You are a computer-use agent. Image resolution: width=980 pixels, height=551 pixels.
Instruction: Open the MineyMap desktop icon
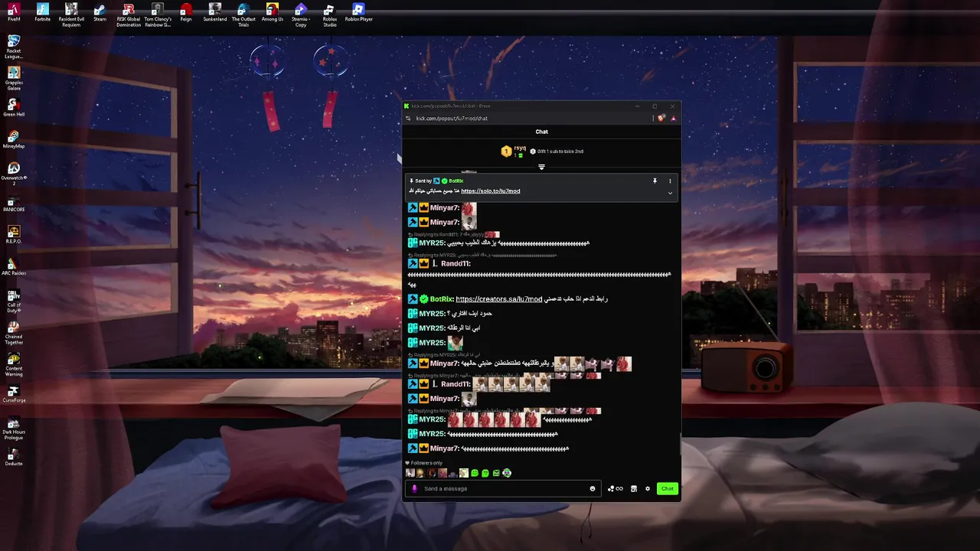pos(14,140)
